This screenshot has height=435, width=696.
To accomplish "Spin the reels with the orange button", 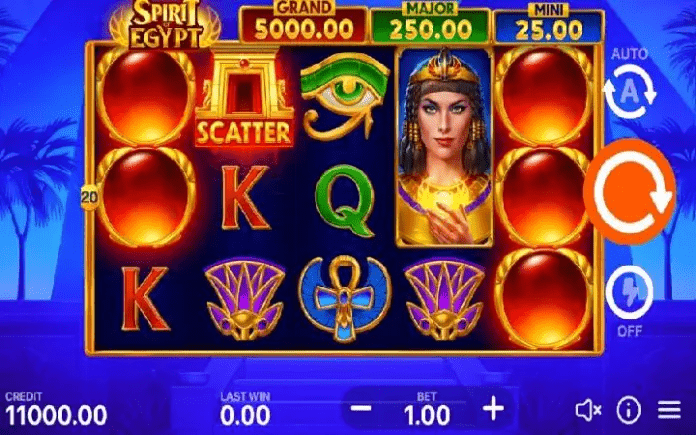I will pos(629,192).
